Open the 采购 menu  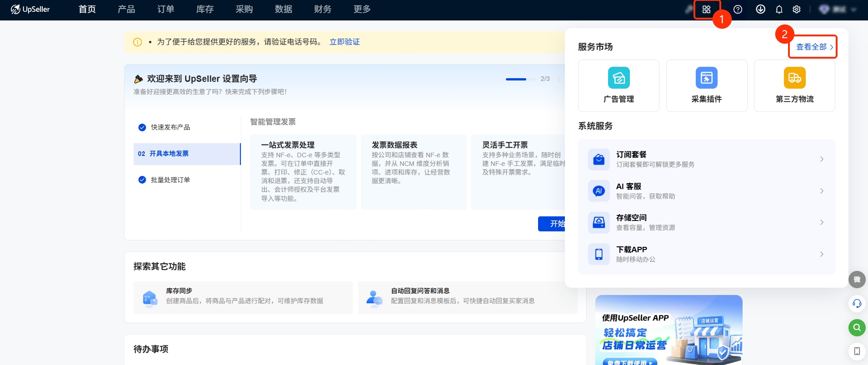(x=244, y=10)
